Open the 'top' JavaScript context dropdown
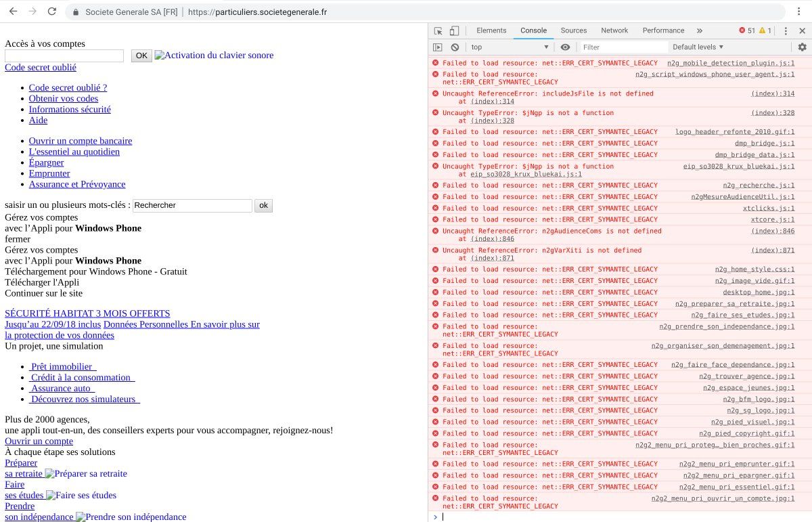 pos(510,47)
